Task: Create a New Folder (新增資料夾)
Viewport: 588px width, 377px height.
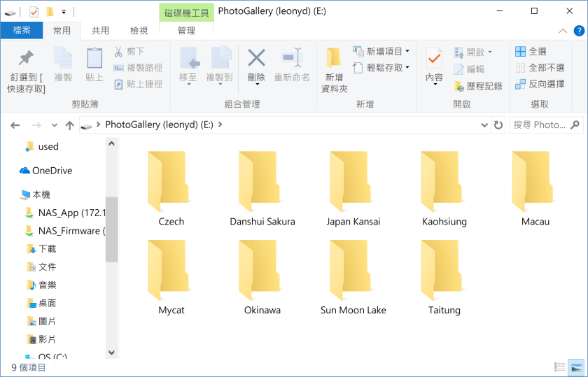Action: [x=334, y=70]
